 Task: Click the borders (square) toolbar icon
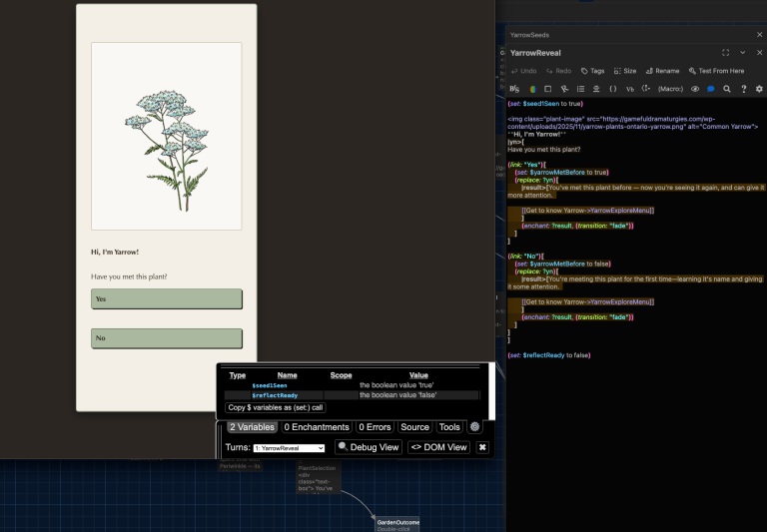[548, 89]
